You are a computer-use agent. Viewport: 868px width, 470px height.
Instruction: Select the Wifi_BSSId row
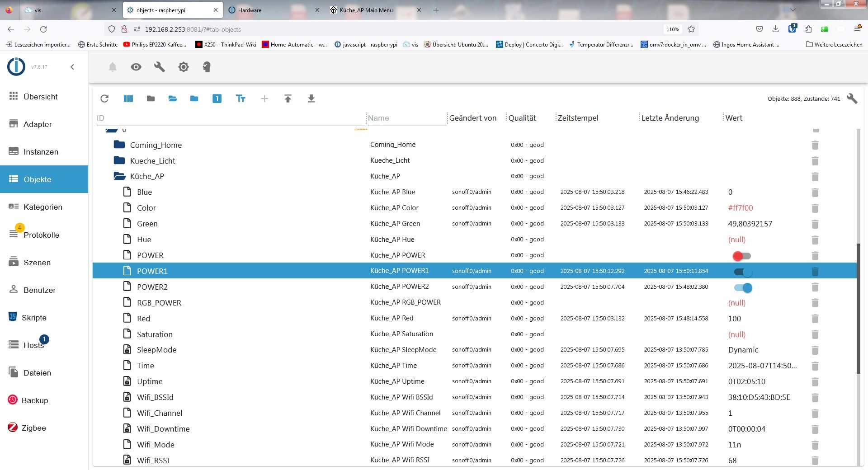coord(475,397)
